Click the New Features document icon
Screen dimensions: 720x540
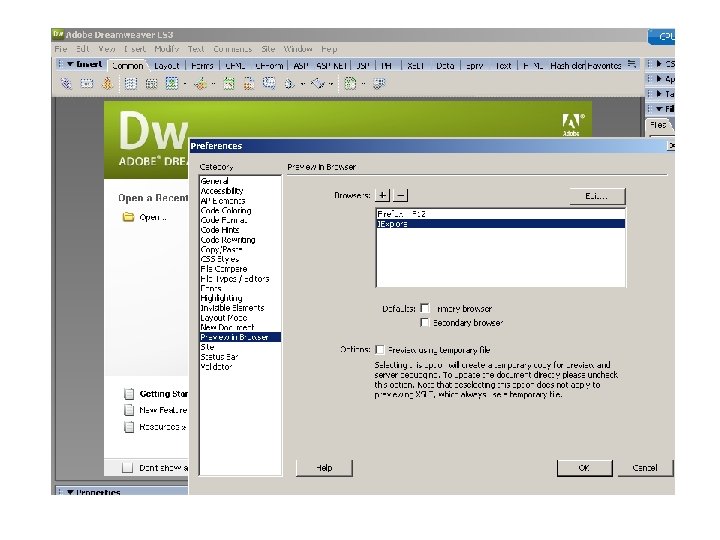point(129,410)
